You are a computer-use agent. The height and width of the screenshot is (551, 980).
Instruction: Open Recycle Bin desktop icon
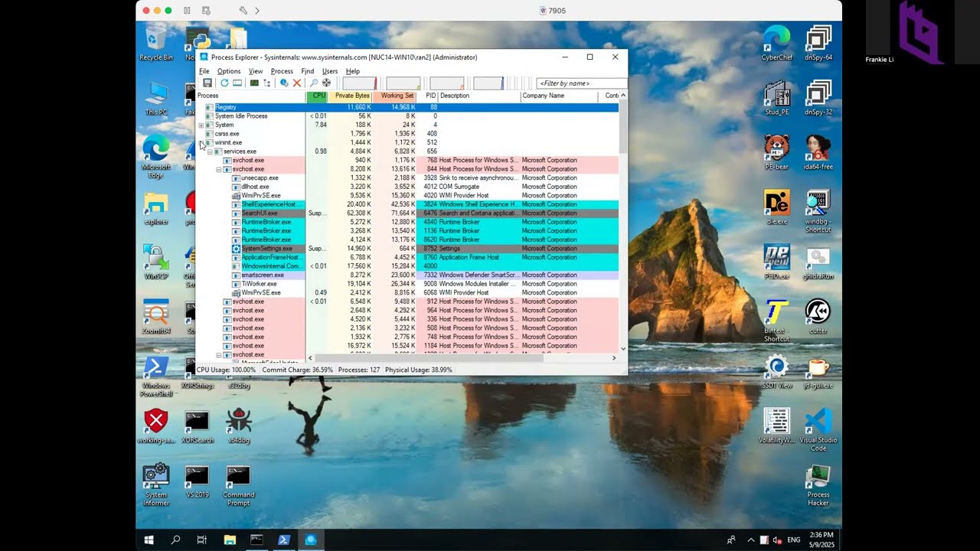click(156, 43)
